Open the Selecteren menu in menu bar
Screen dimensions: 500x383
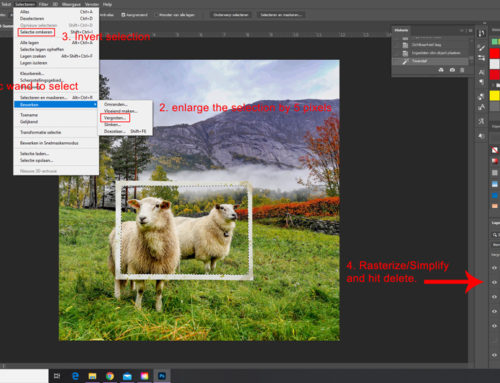pyautogui.click(x=25, y=4)
